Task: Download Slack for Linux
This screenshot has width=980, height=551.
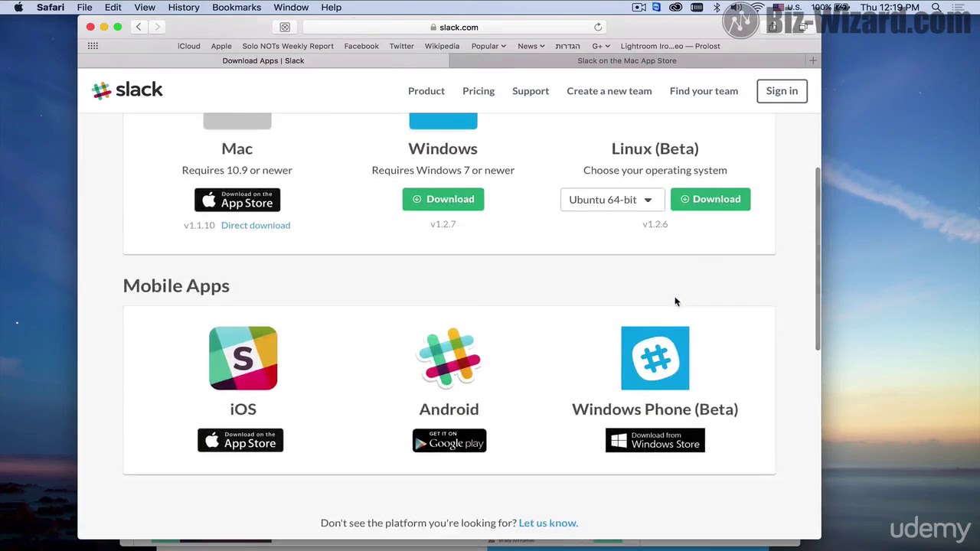Action: [710, 199]
